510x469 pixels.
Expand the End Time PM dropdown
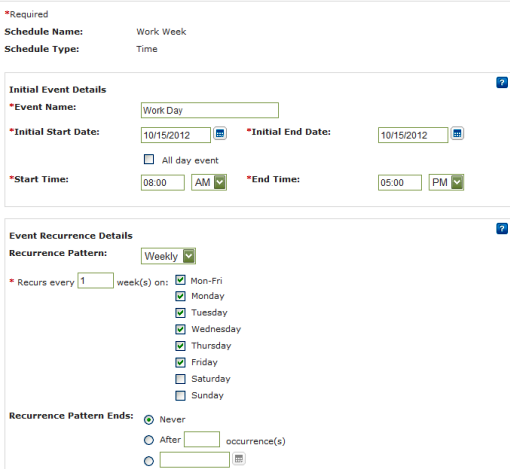446,182
